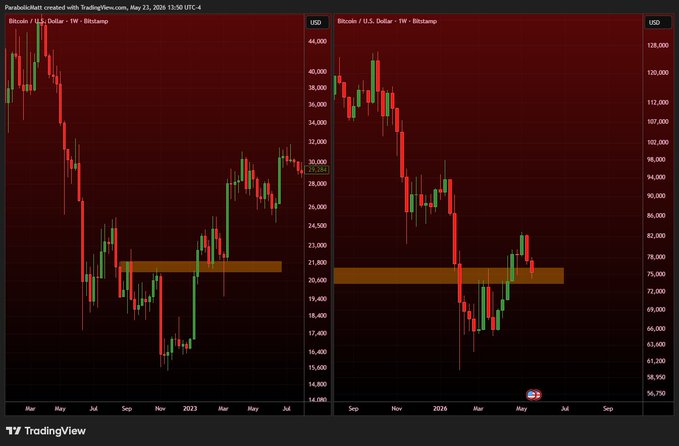
Task: Click the 18,400 price axis label
Action: (x=317, y=316)
